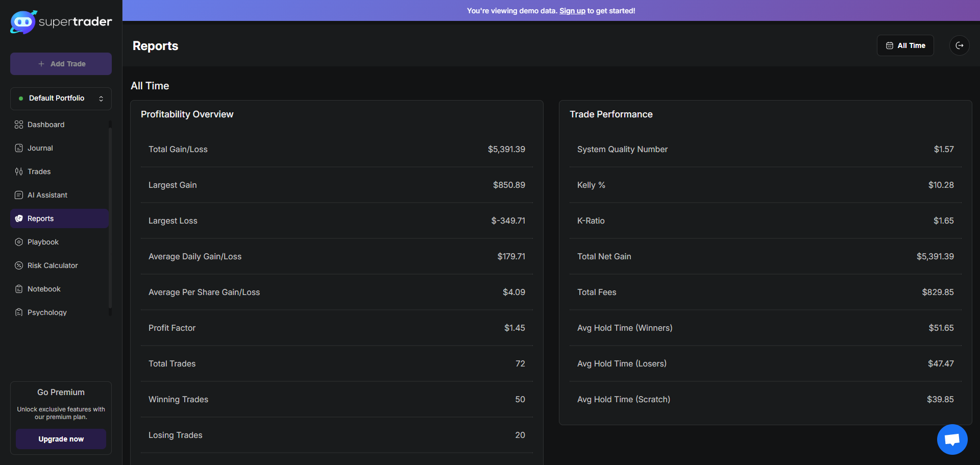Click the Trades candlestick icon
980x465 pixels.
coord(19,172)
